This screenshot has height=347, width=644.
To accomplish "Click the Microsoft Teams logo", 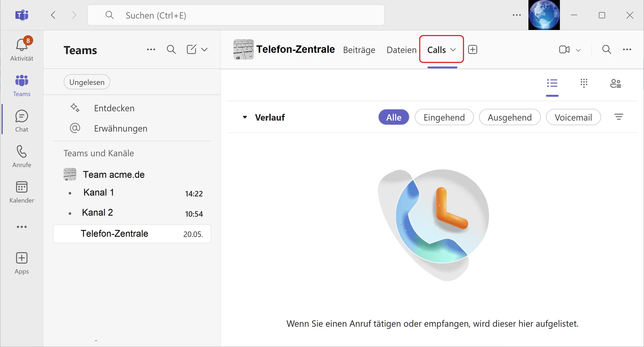I will pyautogui.click(x=22, y=15).
